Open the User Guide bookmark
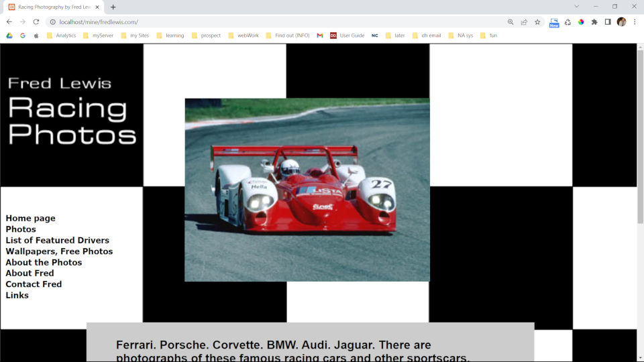Viewport: 644px width, 362px height. coord(347,36)
